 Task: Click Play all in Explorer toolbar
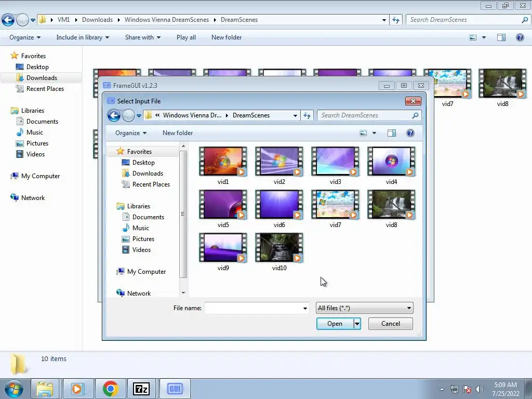pos(186,37)
